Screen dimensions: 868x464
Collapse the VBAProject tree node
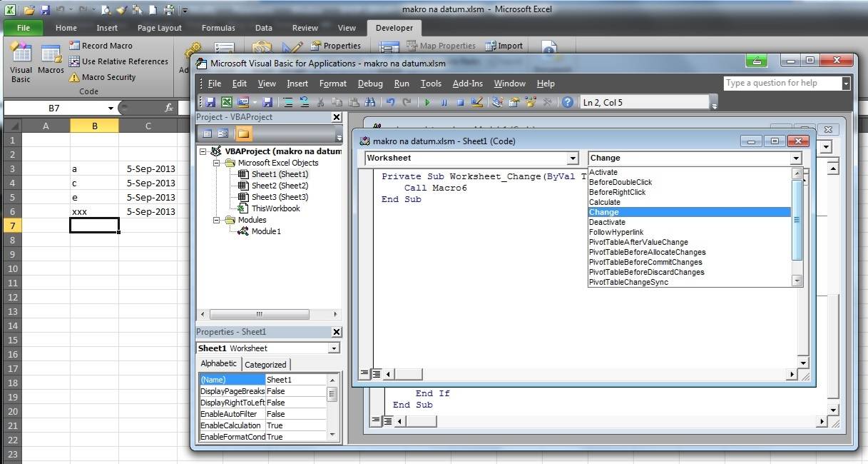(203, 151)
